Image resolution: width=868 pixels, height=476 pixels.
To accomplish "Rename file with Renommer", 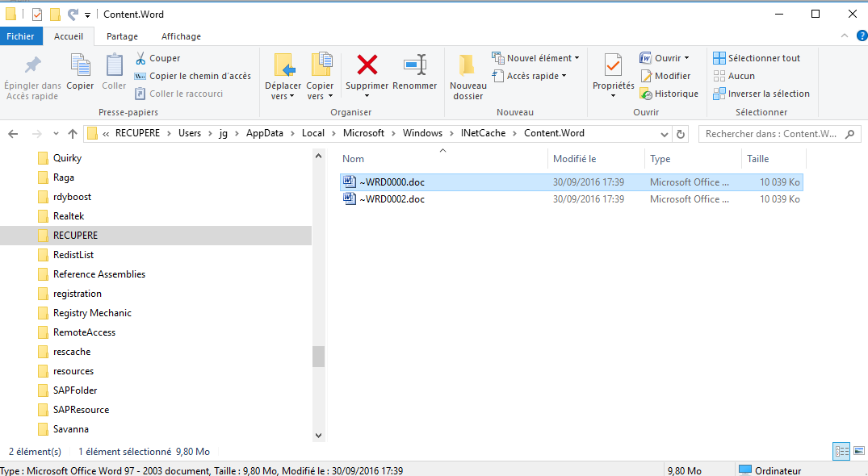I will [x=415, y=71].
